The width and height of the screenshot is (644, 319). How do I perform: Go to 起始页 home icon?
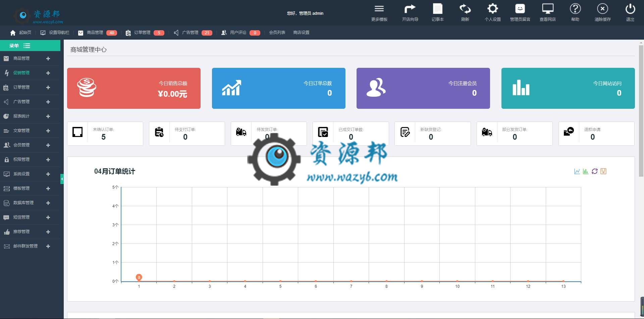13,33
